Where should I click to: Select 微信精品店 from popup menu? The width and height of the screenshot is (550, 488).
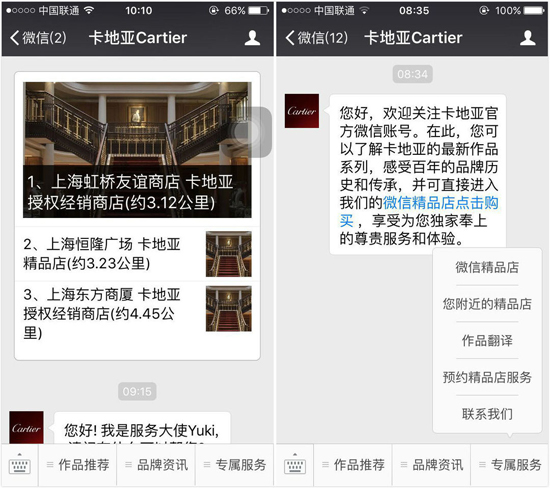[x=487, y=267]
